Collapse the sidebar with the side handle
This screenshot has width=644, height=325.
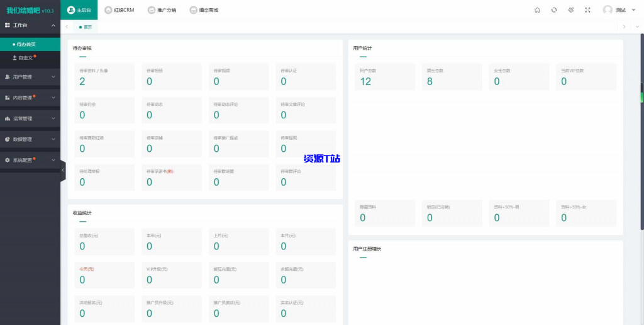tap(62, 170)
